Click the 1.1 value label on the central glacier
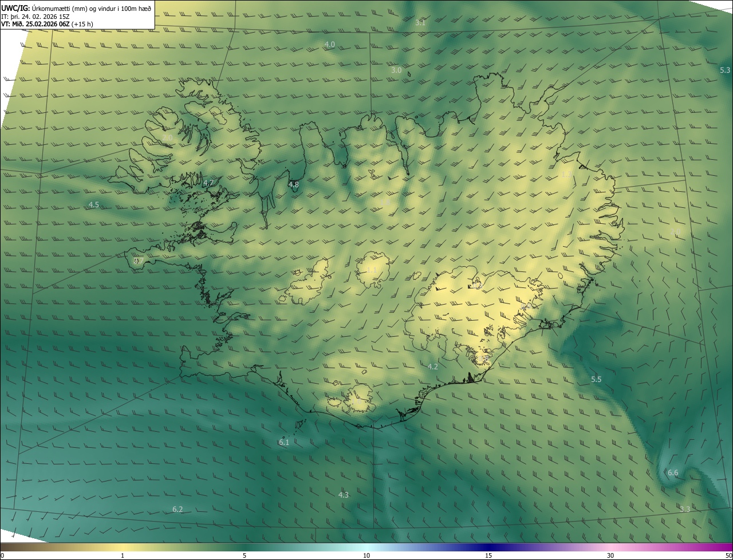This screenshot has width=733, height=560. tap(372, 270)
